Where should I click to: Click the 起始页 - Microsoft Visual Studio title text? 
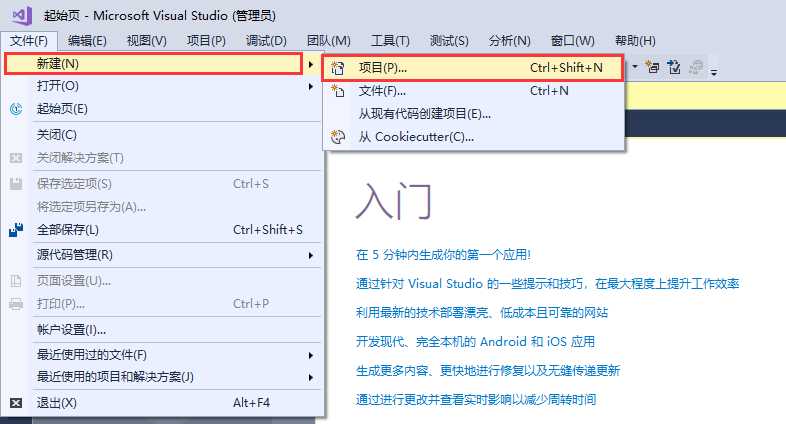160,16
